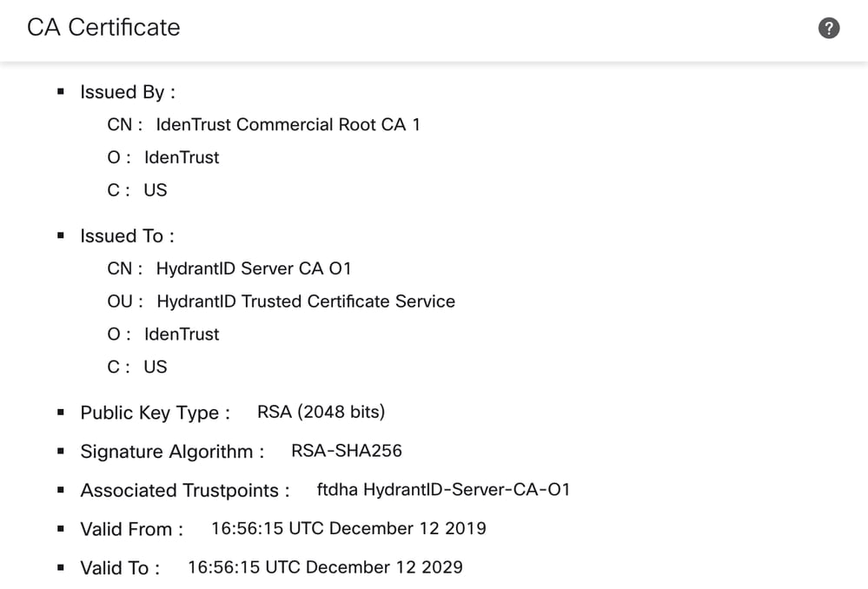The height and width of the screenshot is (589, 868).
Task: Select '16:56:15 UTC December 12 2019' date
Action: point(348,528)
